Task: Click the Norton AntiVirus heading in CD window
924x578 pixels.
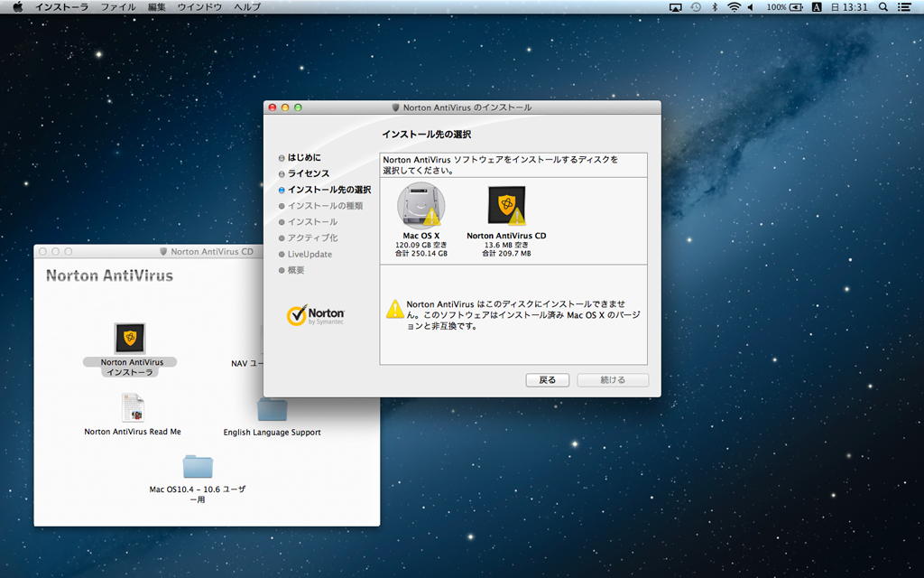Action: [109, 275]
